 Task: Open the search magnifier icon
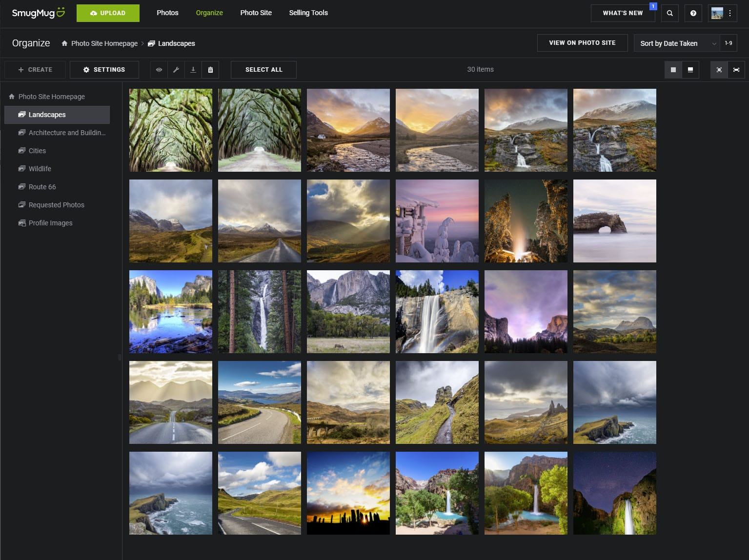click(x=669, y=13)
